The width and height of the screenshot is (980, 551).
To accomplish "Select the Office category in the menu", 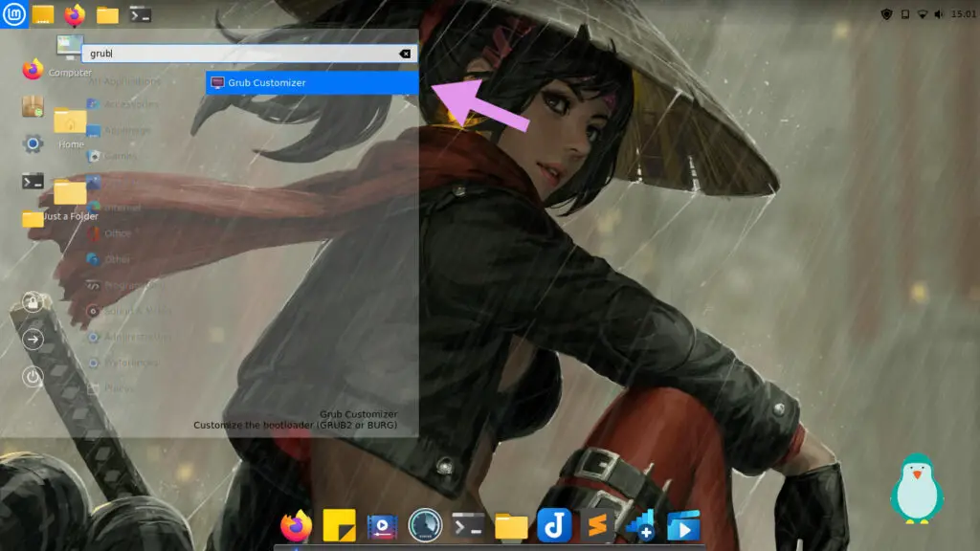I will pyautogui.click(x=109, y=233).
